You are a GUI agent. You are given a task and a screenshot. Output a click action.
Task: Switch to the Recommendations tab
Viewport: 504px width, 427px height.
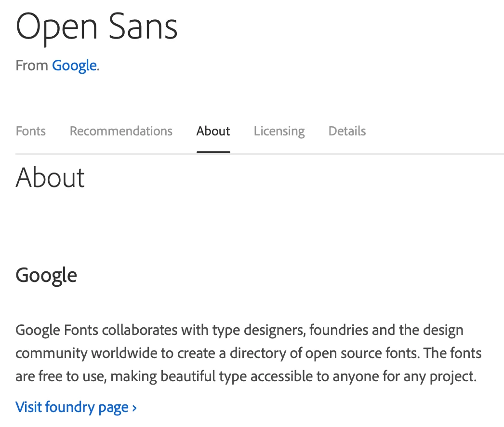click(121, 131)
